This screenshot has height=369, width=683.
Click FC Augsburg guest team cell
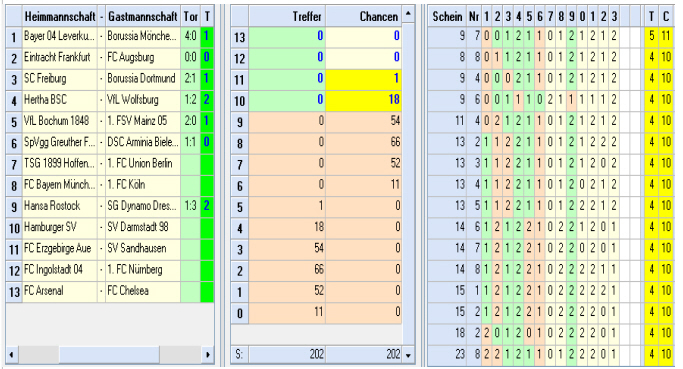[x=143, y=58]
